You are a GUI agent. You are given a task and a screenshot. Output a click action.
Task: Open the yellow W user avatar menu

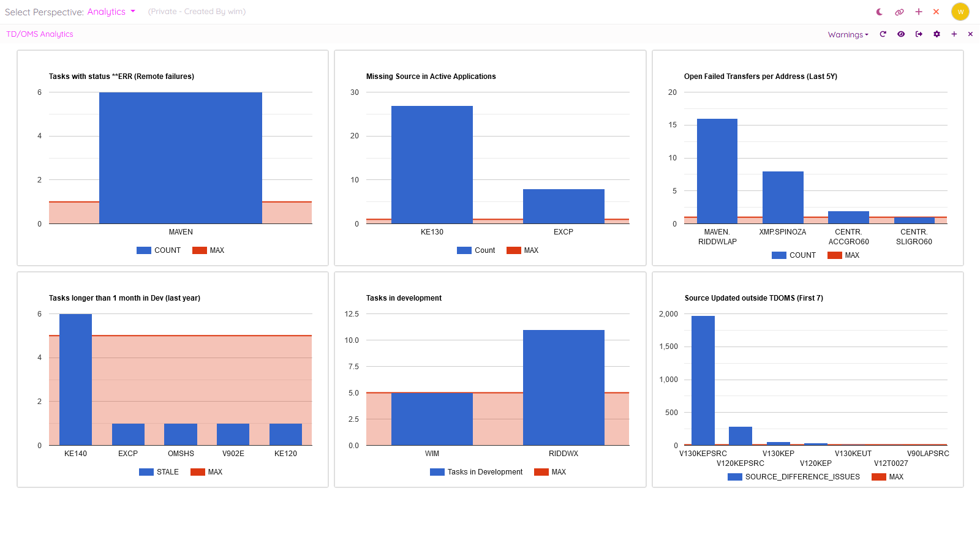[960, 12]
